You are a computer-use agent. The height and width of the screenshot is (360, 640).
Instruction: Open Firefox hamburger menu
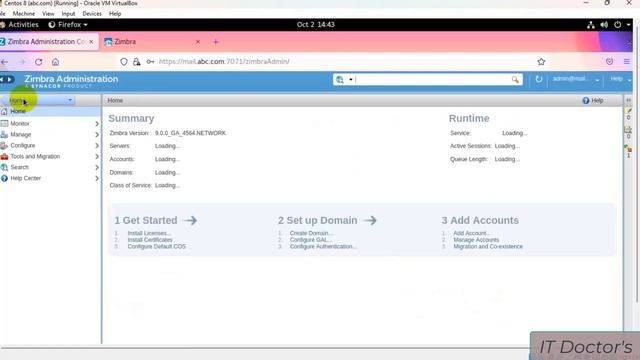click(627, 62)
